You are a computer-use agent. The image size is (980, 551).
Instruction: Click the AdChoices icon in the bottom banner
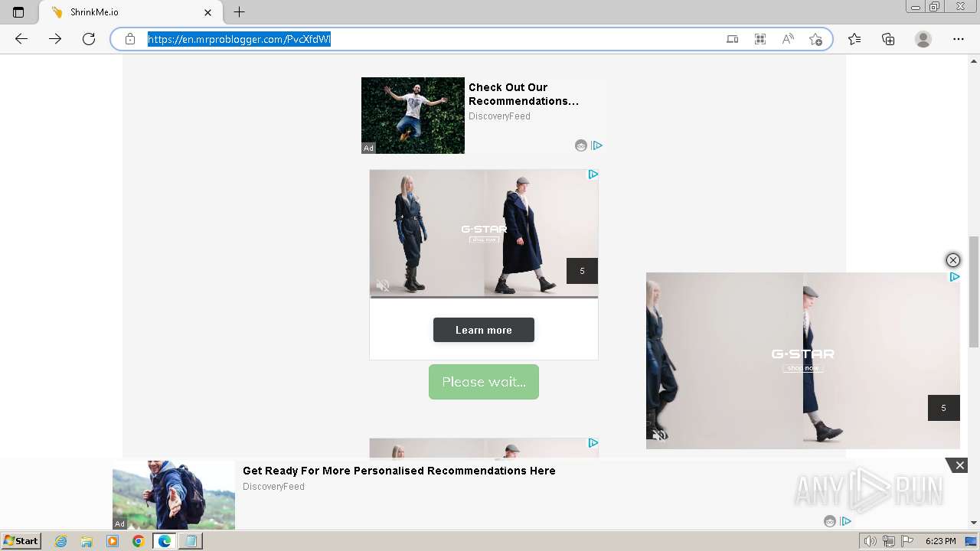[x=846, y=521]
